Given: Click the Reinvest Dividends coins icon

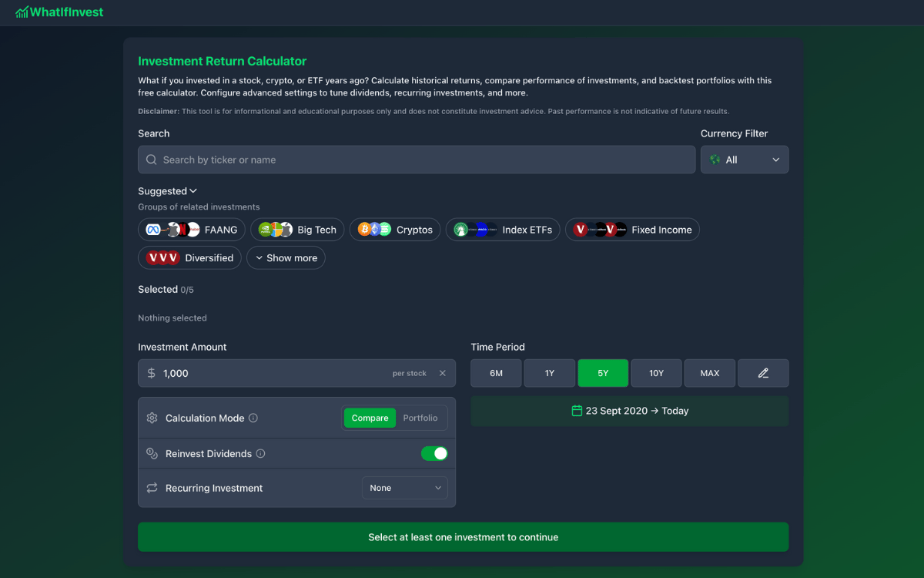Looking at the screenshot, I should coord(152,454).
